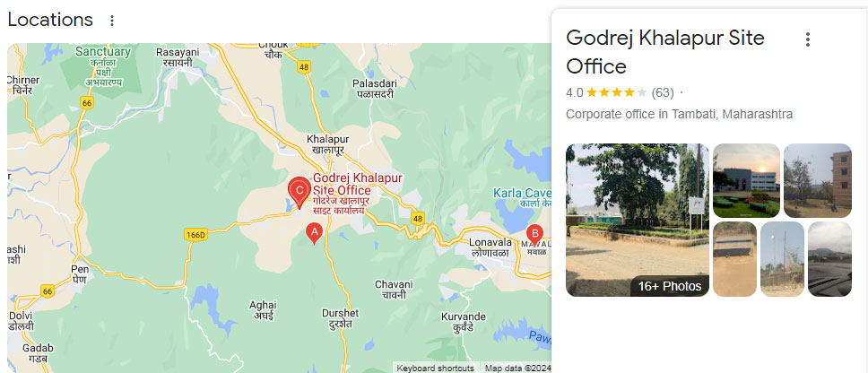The image size is (868, 373).
Task: Open Godrej Khalapur Site Office three-dot menu
Action: tap(808, 39)
